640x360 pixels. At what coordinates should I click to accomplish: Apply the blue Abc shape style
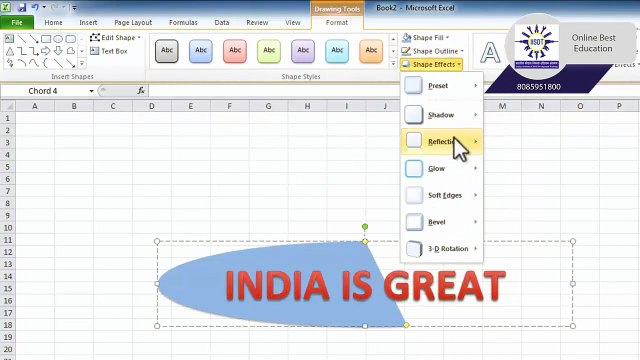click(201, 51)
